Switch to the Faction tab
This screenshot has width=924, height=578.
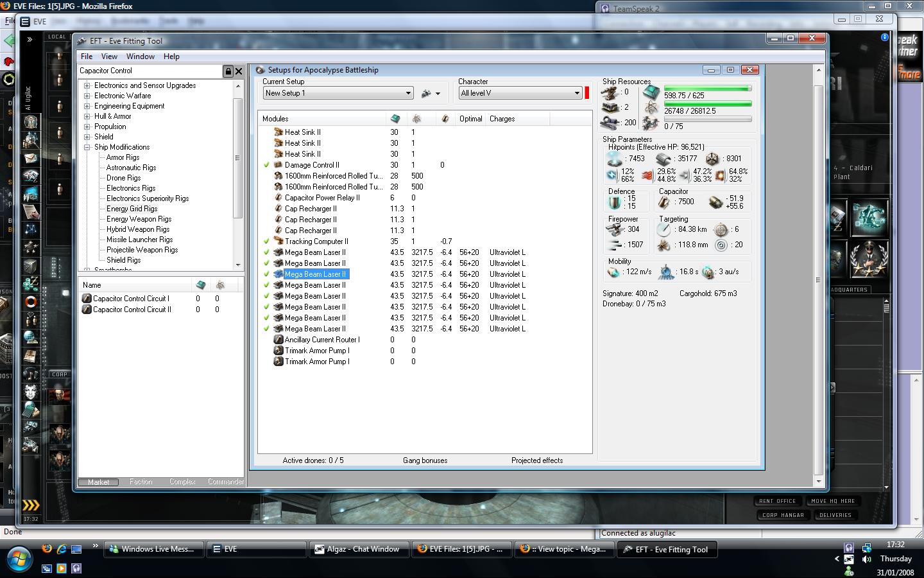141,482
